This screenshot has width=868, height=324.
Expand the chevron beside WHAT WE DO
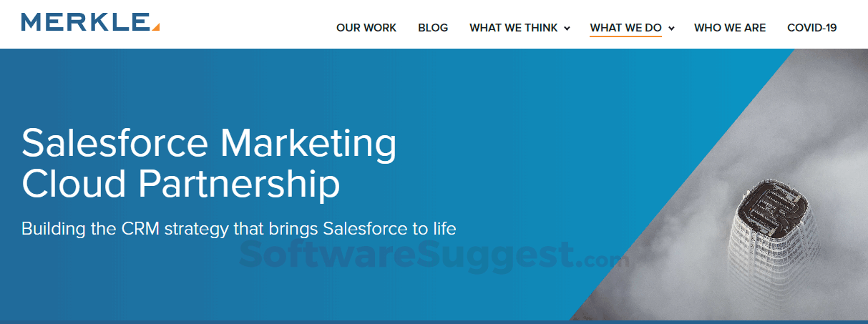point(672,29)
